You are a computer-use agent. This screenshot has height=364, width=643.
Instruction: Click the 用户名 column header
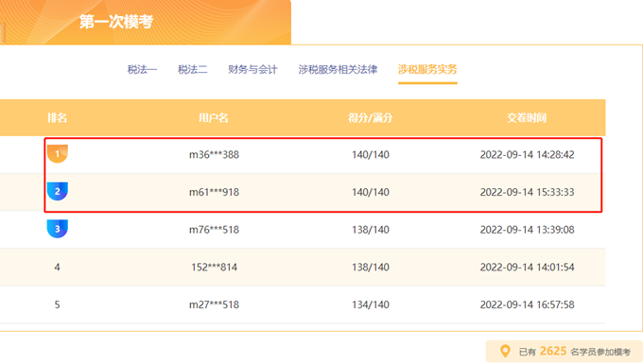[214, 118]
